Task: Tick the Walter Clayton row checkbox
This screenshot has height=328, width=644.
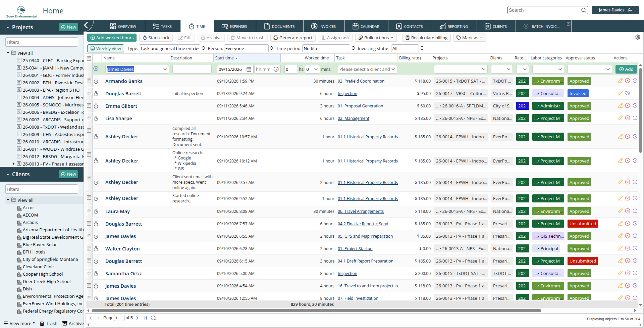Action: point(89,248)
